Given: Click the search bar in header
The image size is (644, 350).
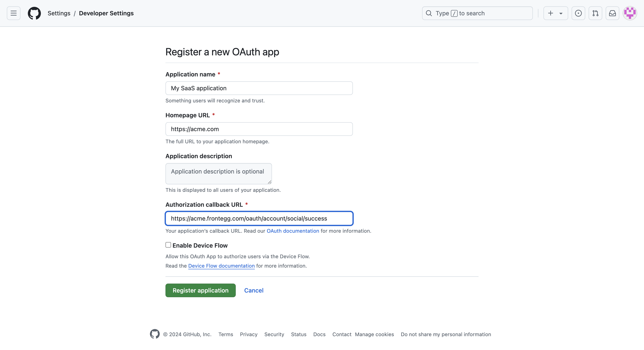Looking at the screenshot, I should click(477, 13).
